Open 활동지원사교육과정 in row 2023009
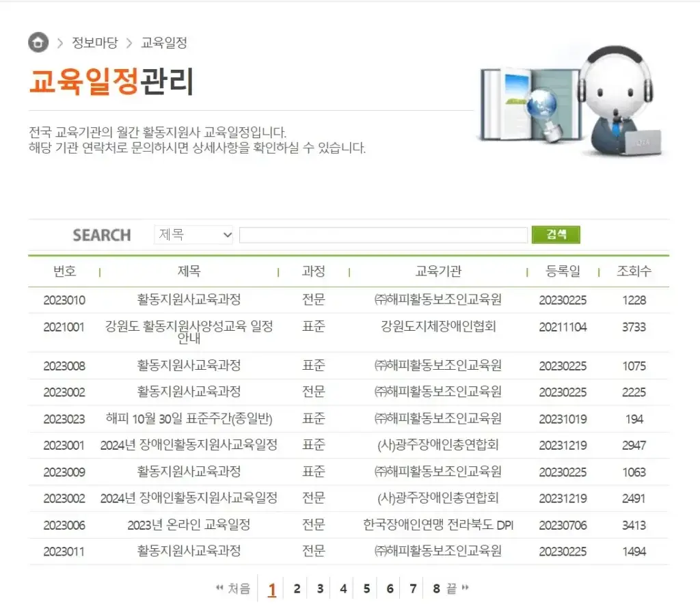 click(x=189, y=472)
